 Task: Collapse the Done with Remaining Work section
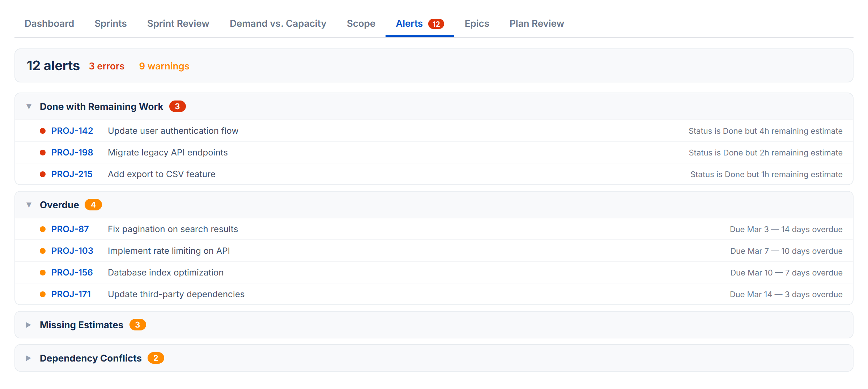(28, 106)
